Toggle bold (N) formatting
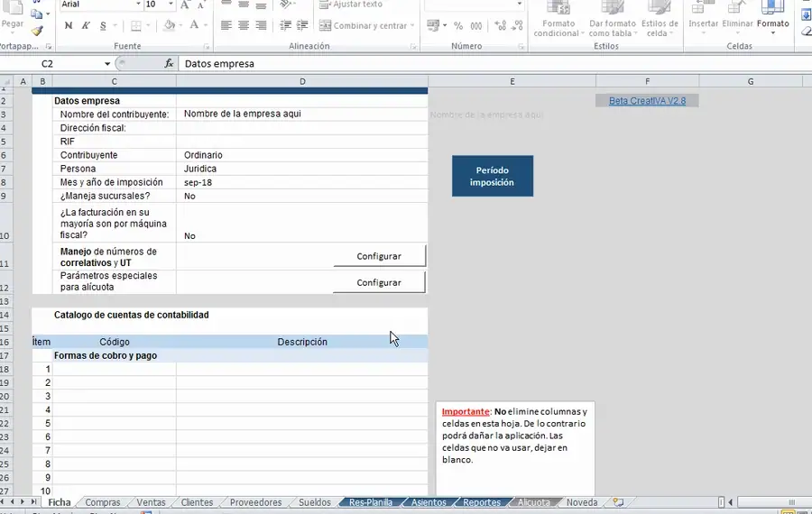The height and width of the screenshot is (514, 812). click(x=69, y=25)
